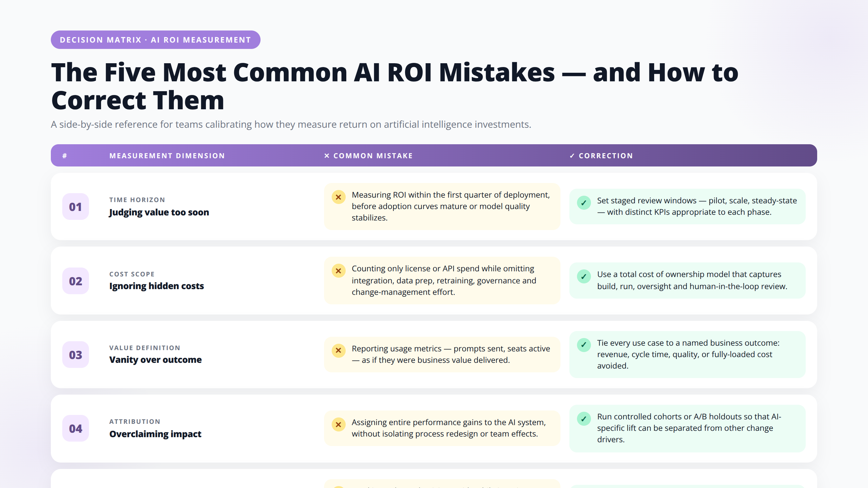
Task: Click the 02 row number badge
Action: pos(76,281)
